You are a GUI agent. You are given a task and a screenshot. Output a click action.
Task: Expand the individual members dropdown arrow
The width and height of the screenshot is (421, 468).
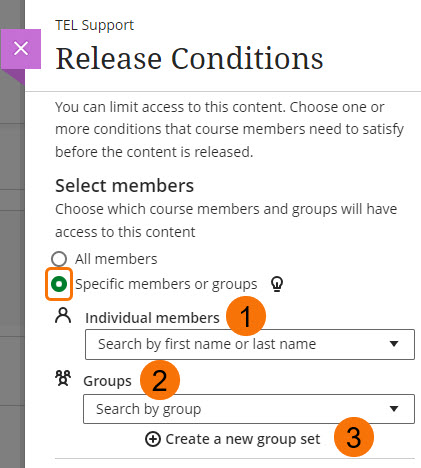point(394,344)
